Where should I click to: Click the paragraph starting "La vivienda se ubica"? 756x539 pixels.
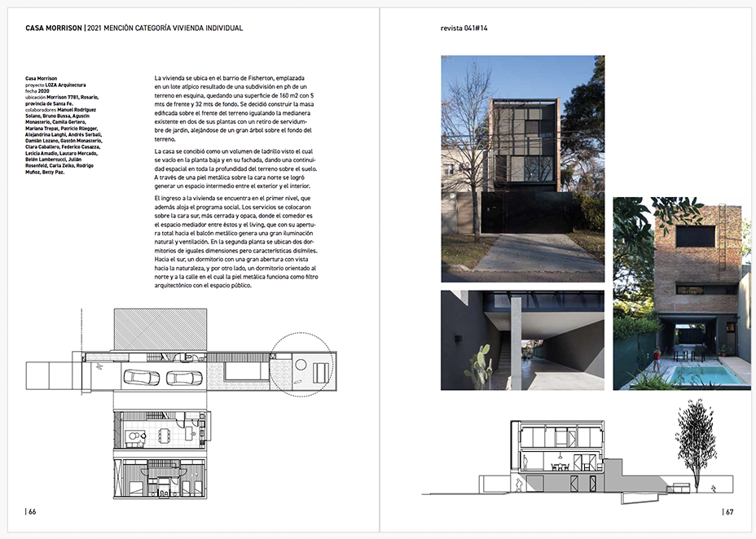[x=232, y=108]
